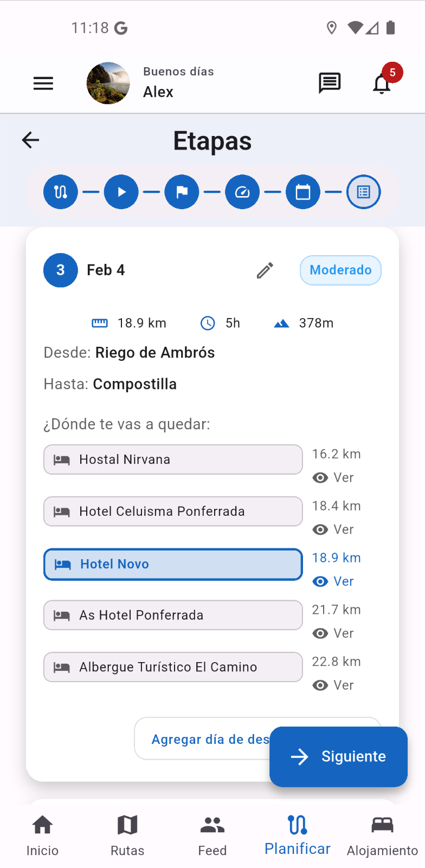Tap Alex's profile avatar picture
The width and height of the screenshot is (425, 868).
click(x=108, y=83)
